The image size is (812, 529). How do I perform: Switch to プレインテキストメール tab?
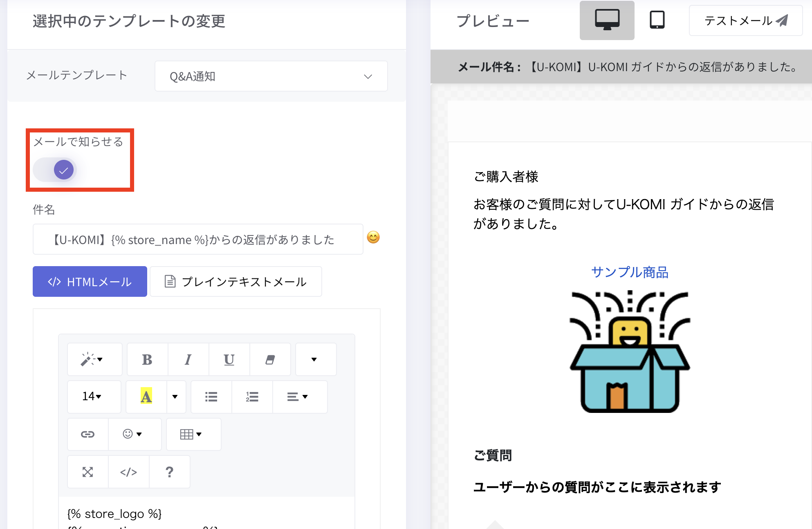click(236, 282)
